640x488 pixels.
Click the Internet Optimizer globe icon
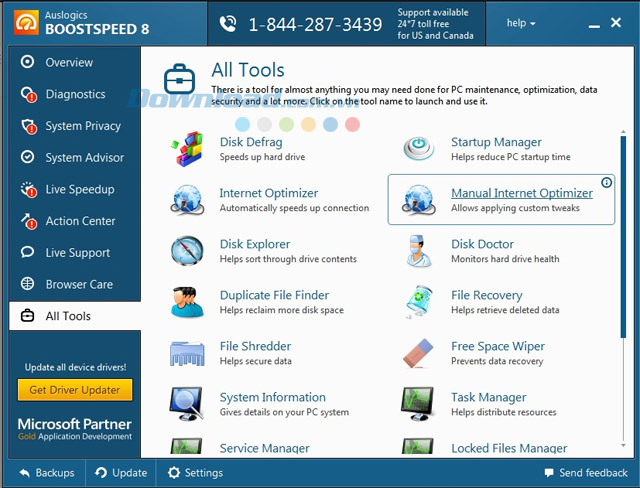(187, 200)
